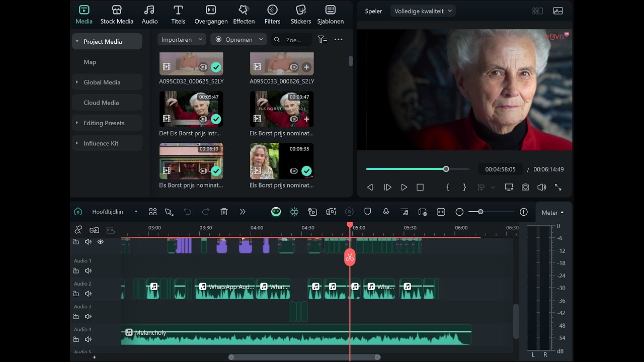Click the delete trash icon in timeline toolbar
Image resolution: width=644 pixels, height=362 pixels.
tap(224, 212)
